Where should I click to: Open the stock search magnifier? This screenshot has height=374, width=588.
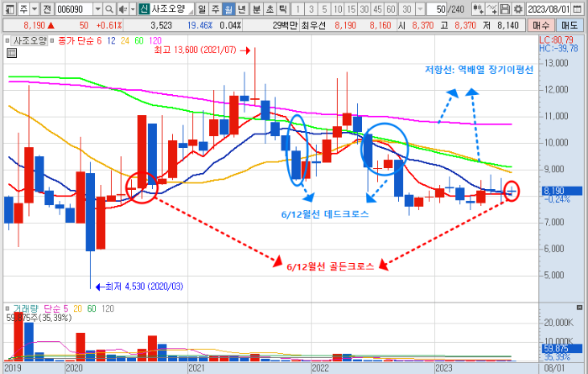point(108,8)
